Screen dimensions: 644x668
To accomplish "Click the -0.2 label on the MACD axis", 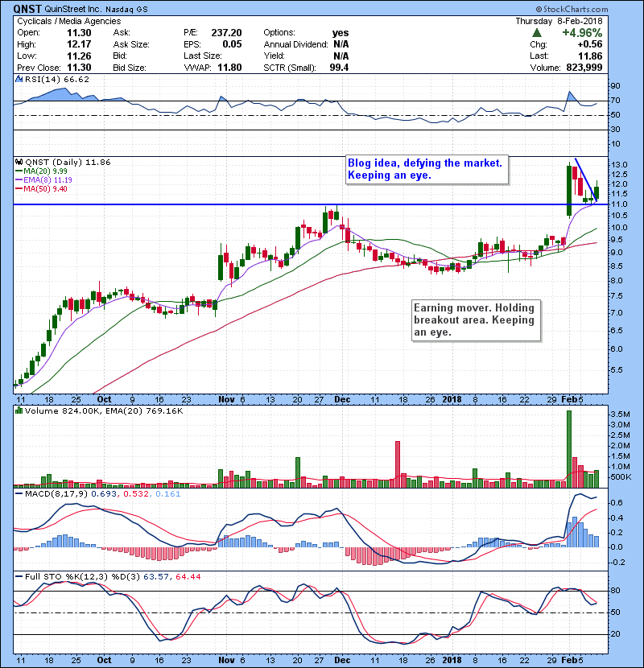I will (x=618, y=563).
